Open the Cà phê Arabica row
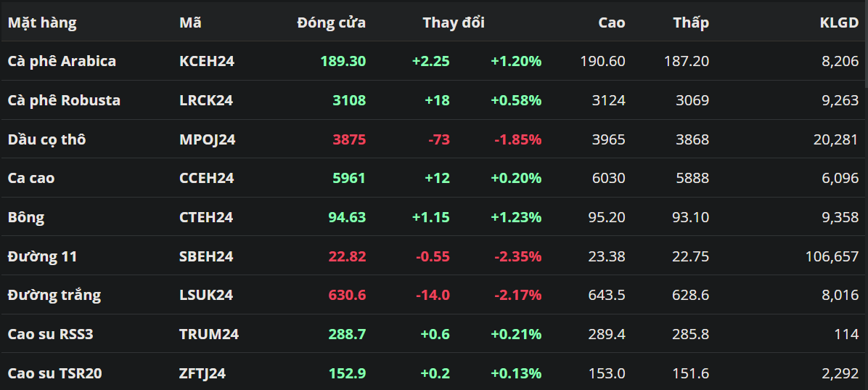The height and width of the screenshot is (390, 868). pyautogui.click(x=62, y=61)
